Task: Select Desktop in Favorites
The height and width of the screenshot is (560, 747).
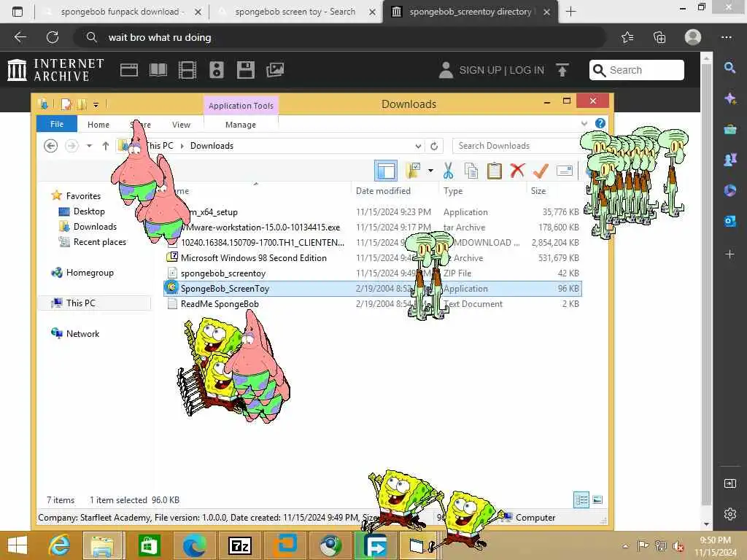Action: (88, 211)
